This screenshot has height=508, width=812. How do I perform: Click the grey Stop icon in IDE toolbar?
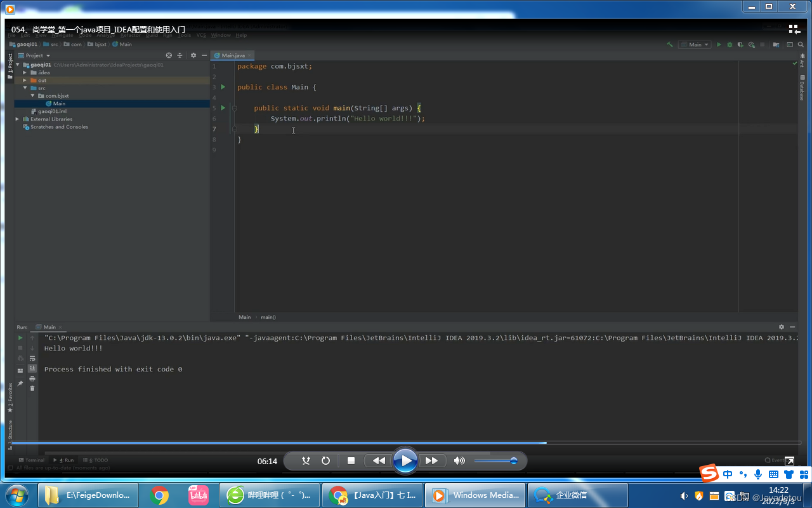(x=763, y=44)
